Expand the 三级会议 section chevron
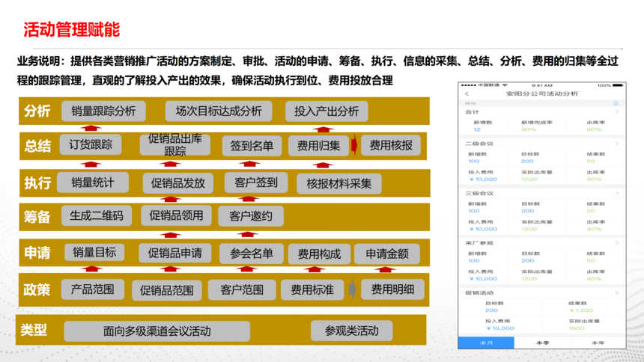The height and width of the screenshot is (362, 644). [x=616, y=193]
